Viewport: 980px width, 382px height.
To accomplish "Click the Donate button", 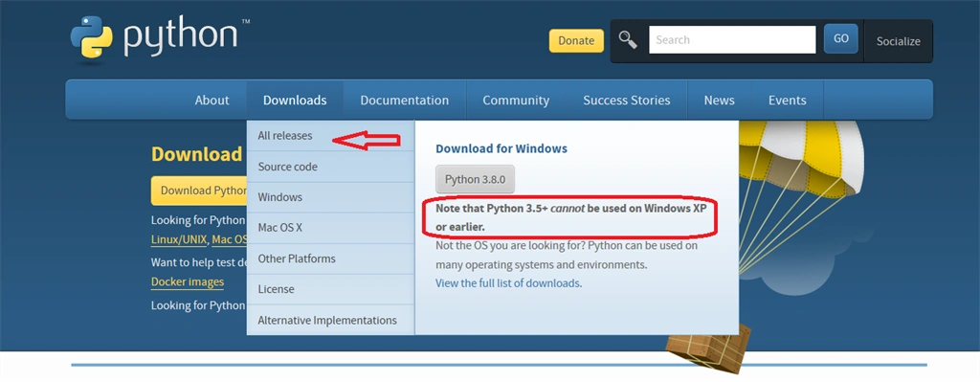I will click(576, 40).
